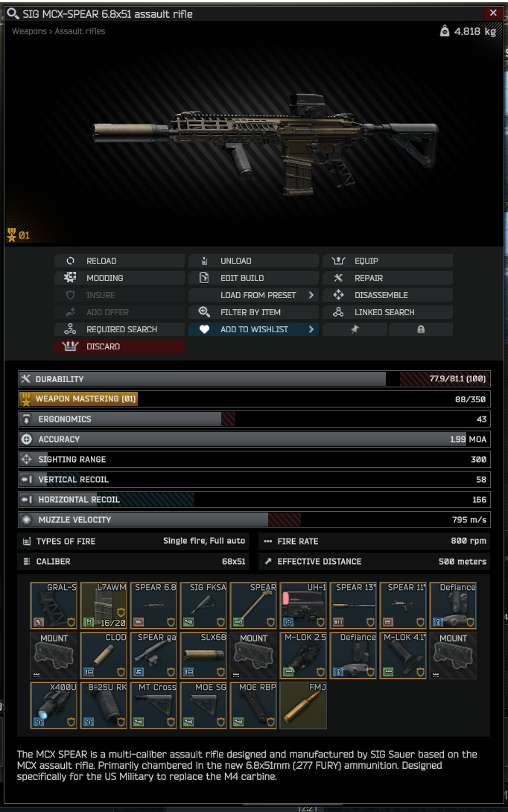The width and height of the screenshot is (508, 812).
Task: Select the X400U flashlight part icon
Action: (x=54, y=705)
